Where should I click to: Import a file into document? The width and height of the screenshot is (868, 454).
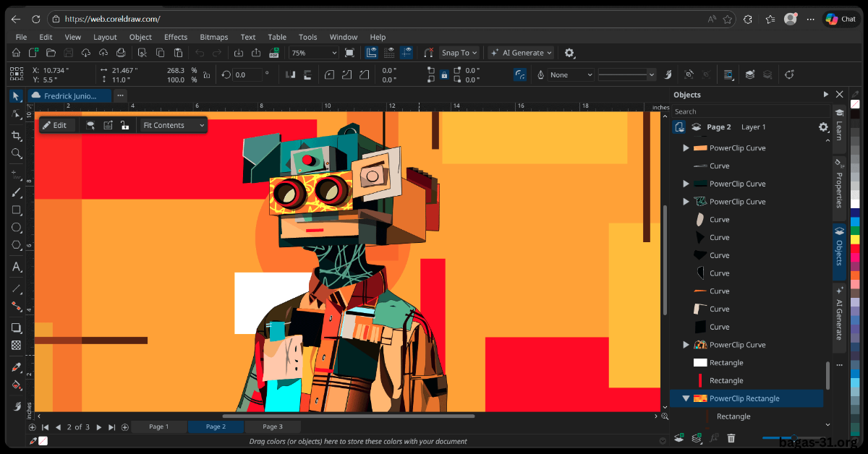[239, 53]
